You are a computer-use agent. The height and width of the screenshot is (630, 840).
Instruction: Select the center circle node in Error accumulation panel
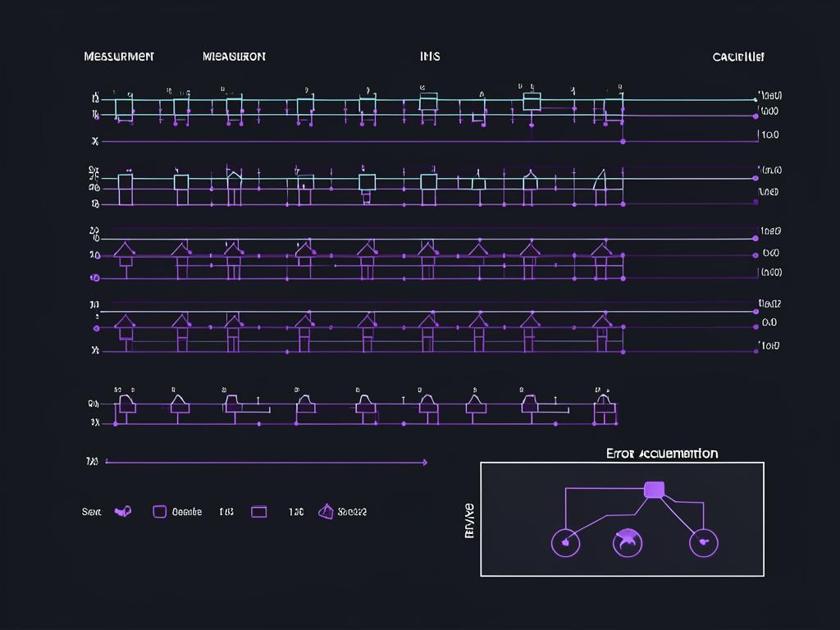[628, 541]
